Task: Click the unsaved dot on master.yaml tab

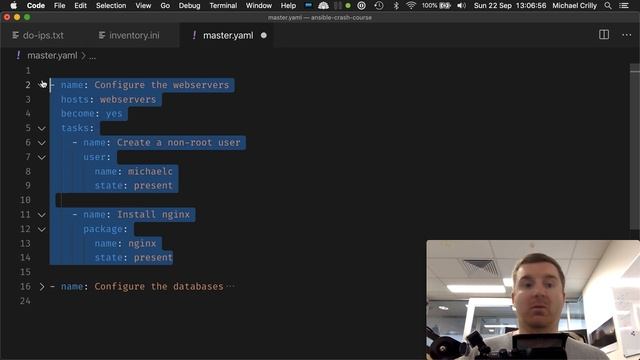Action: 264,36
